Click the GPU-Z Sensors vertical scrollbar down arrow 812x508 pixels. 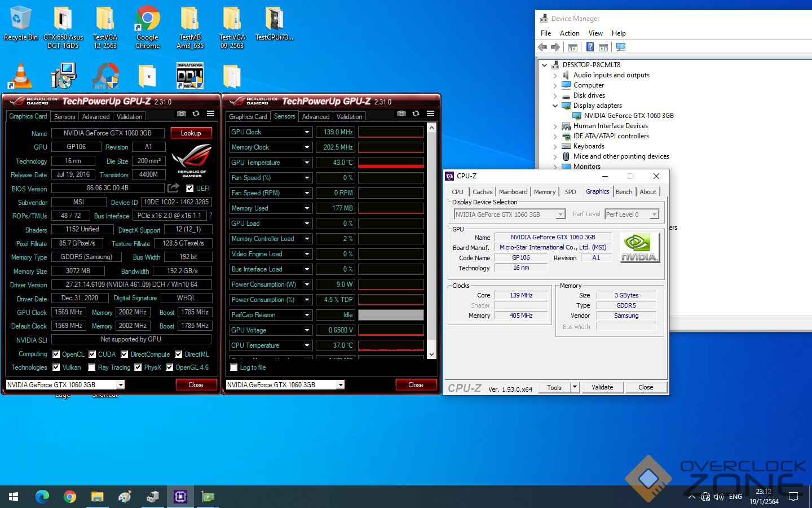coord(431,354)
